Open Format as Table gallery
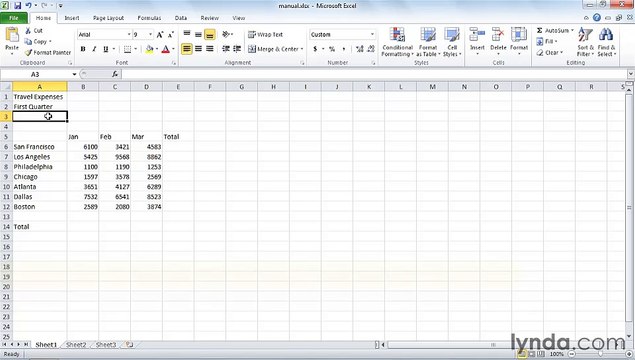 428,42
